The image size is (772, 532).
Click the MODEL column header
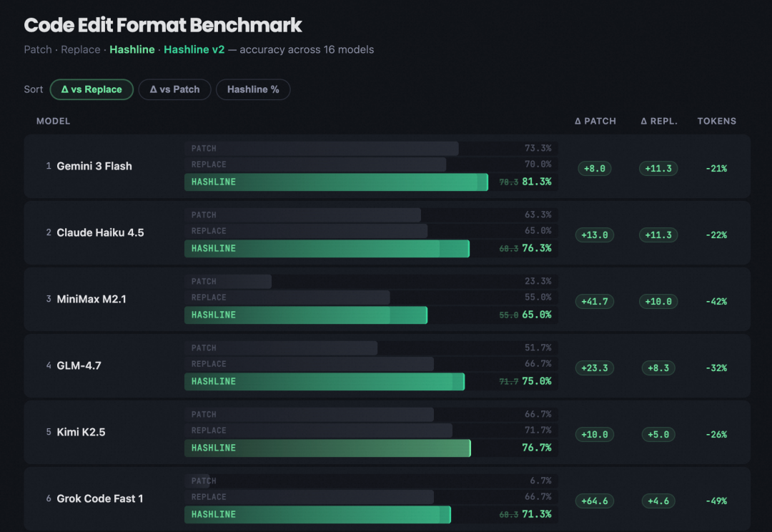(x=53, y=121)
